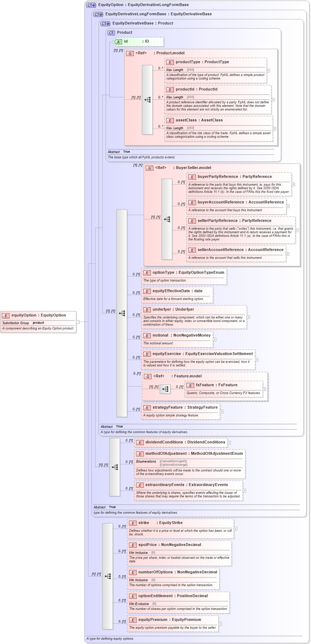Click 'The base type which all FpML products extend.'
Image resolution: width=311 pixels, height=644 pixels.
pos(142,158)
